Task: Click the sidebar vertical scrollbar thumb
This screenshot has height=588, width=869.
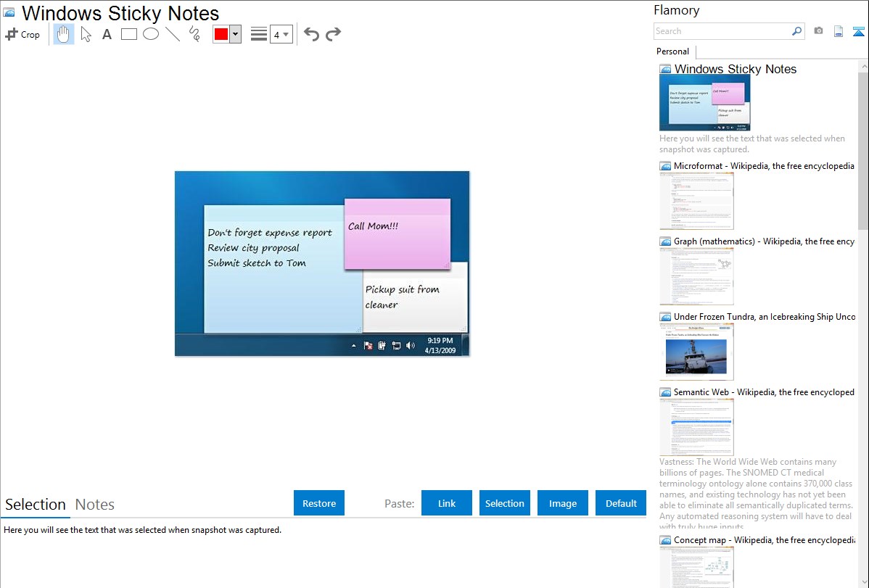Action: tap(863, 151)
